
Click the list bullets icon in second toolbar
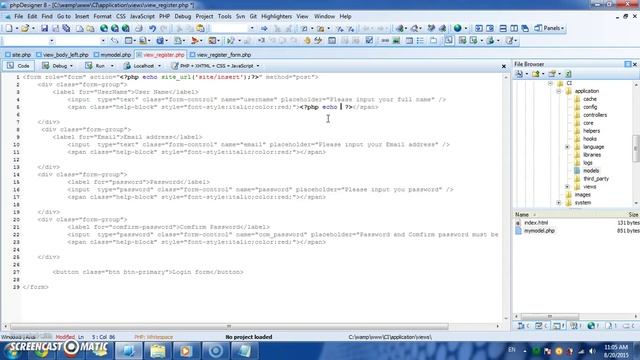(x=420, y=40)
